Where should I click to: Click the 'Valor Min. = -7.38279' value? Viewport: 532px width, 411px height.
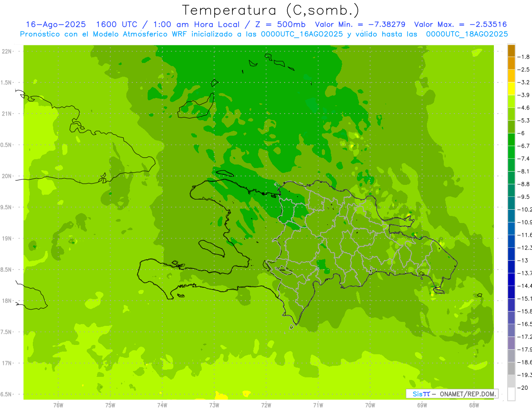point(360,24)
